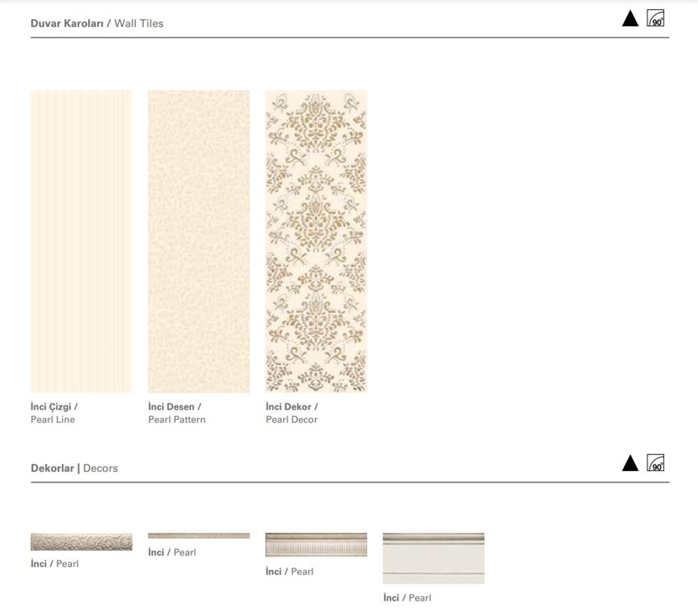Click the 'İnci Dekor / Pearl Decor' label
The image size is (698, 616).
(x=292, y=413)
